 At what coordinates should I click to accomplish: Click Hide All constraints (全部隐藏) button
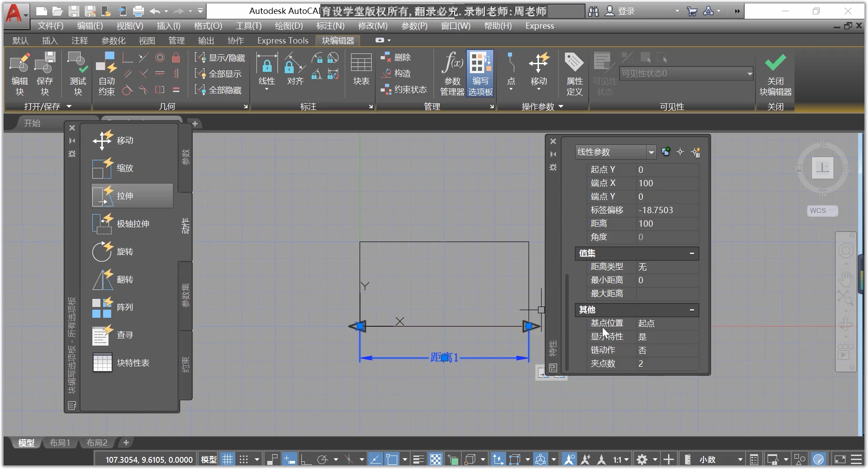point(218,90)
